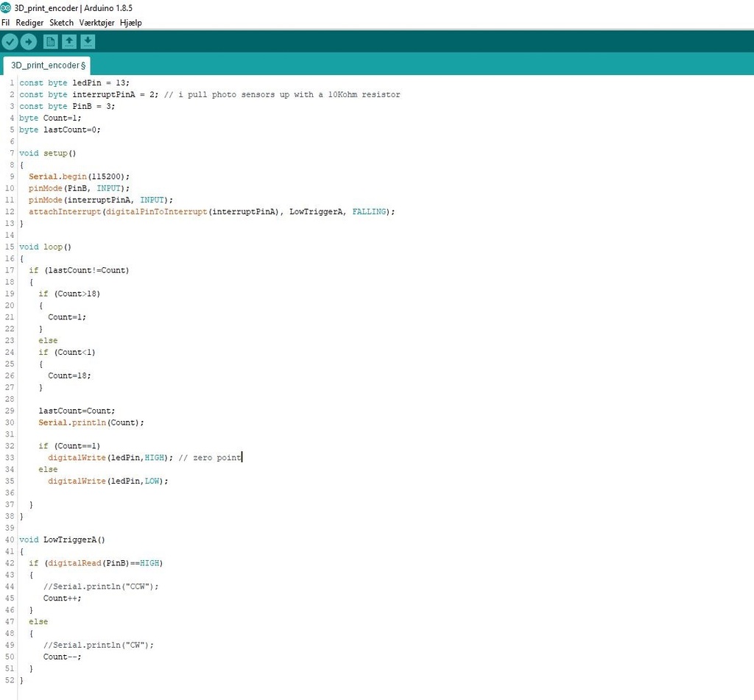
Task: Click the "lastCount=Count;" line
Action: click(x=77, y=411)
